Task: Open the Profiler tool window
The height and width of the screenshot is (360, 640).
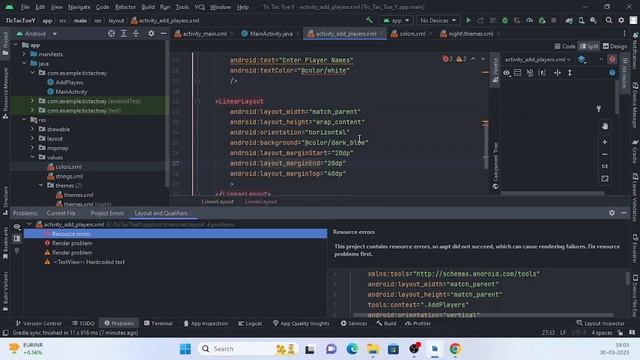Action: [x=418, y=323]
